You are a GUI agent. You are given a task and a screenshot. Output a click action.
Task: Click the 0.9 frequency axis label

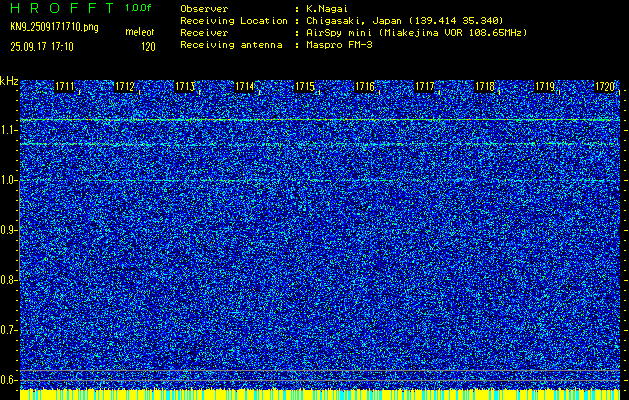pyautogui.click(x=8, y=230)
